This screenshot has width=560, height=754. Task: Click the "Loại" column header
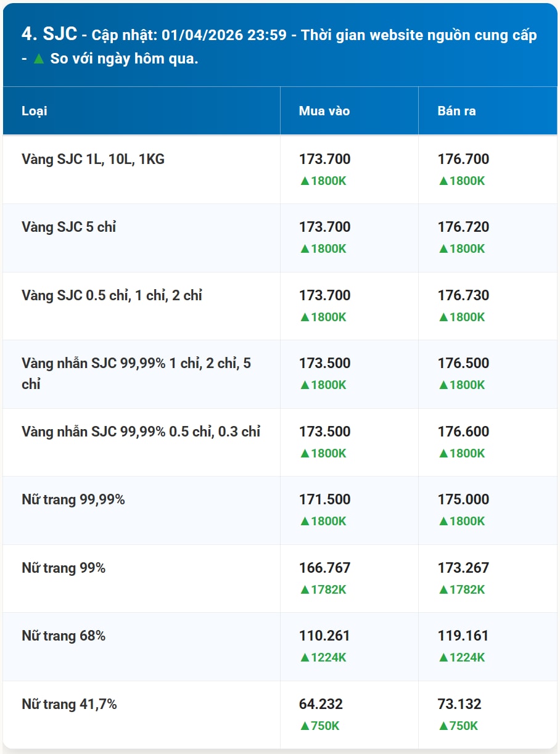coord(35,111)
